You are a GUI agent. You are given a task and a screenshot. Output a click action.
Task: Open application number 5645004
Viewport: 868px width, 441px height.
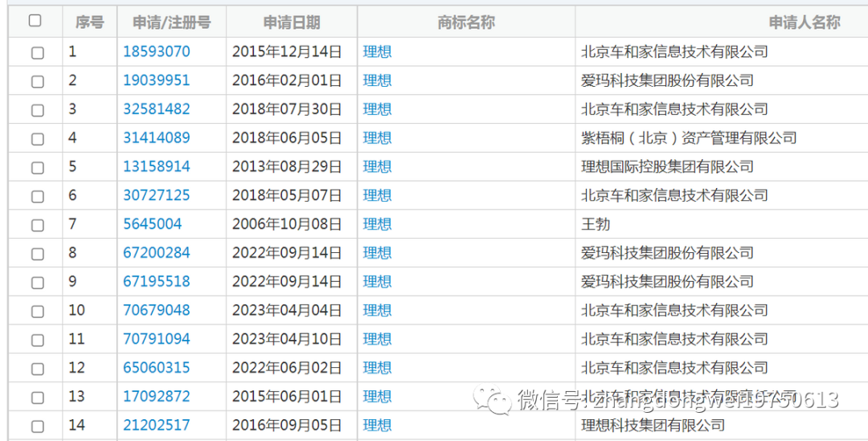point(152,224)
